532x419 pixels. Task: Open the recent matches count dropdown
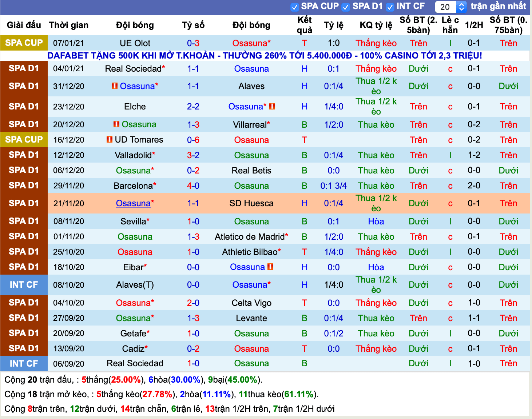(451, 7)
